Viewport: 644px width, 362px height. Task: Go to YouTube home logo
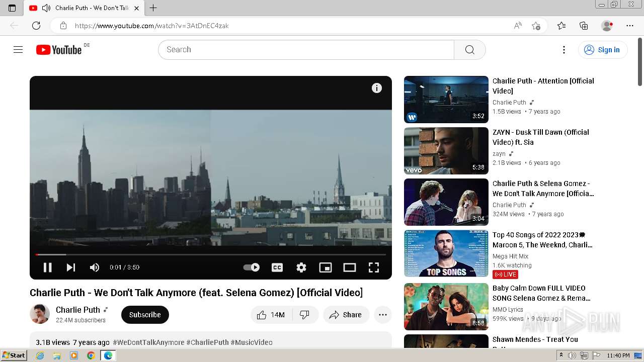59,49
